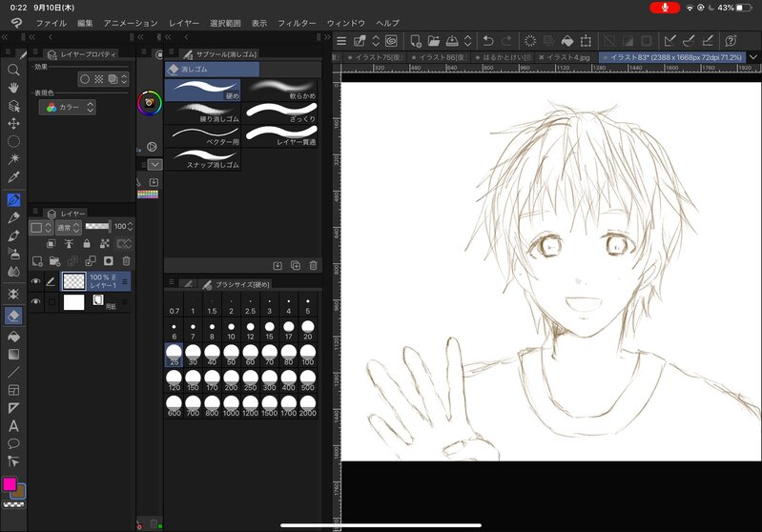
Task: Click the Undo arrow in command bar
Action: coord(488,40)
